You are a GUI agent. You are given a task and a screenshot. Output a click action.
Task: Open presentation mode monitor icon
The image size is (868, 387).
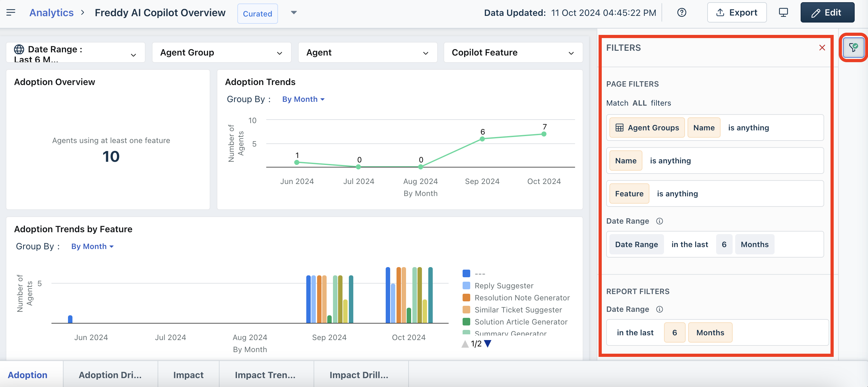(x=783, y=12)
